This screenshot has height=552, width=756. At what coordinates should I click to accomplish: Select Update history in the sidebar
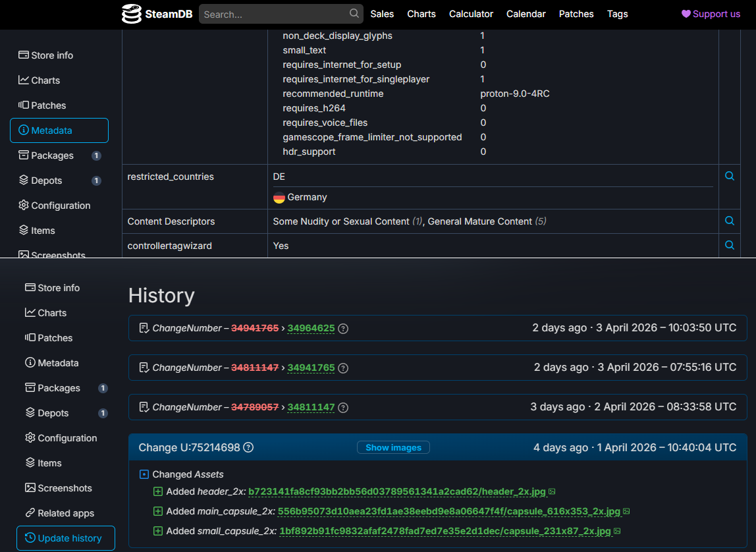pos(66,538)
